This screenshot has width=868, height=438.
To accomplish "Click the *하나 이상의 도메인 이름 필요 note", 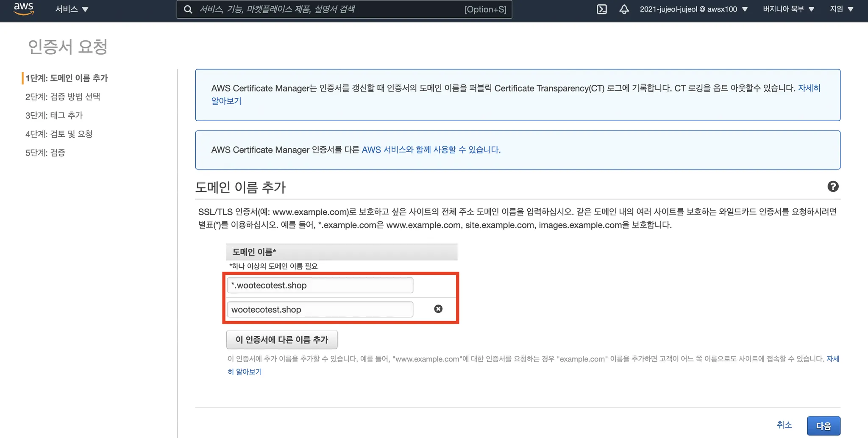I will pyautogui.click(x=273, y=266).
